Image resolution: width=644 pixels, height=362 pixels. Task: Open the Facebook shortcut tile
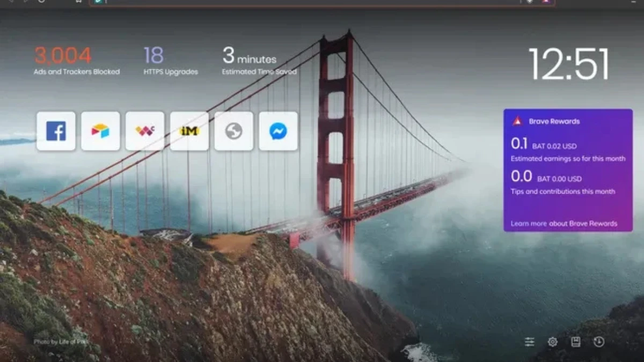click(x=56, y=131)
